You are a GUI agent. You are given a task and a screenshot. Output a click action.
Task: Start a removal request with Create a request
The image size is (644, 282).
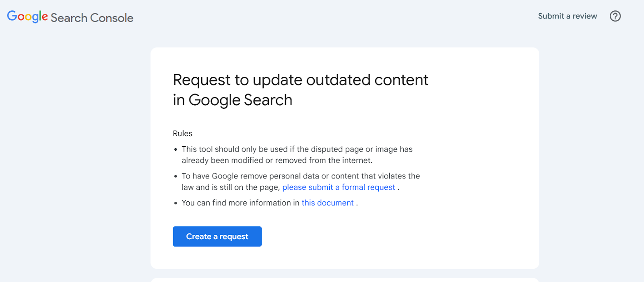click(x=217, y=236)
